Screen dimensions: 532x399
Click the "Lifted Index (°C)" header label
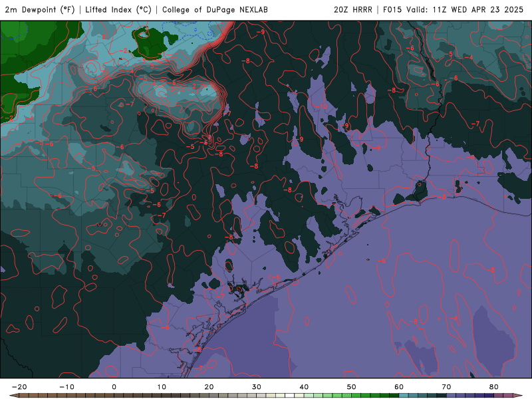point(118,9)
